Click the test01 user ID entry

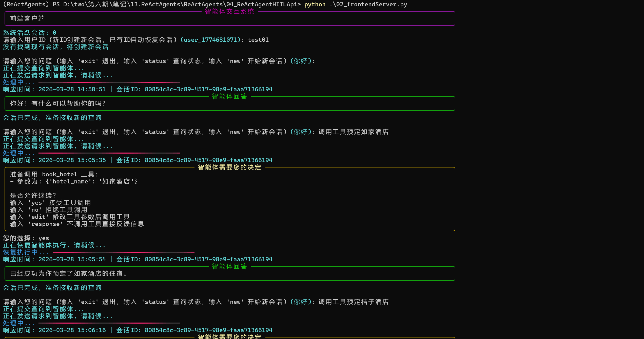tap(258, 40)
